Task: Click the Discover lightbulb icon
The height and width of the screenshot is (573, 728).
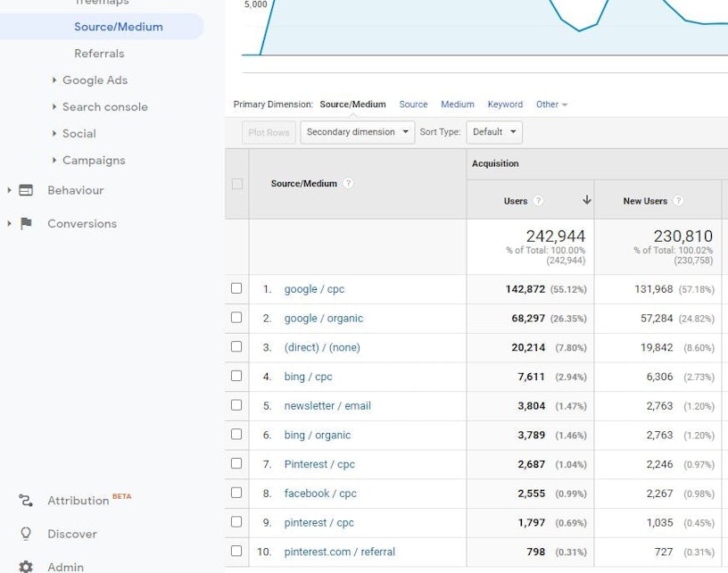Action: coord(26,534)
